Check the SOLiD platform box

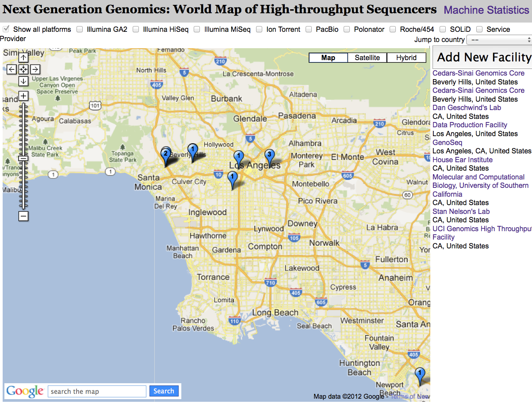pyautogui.click(x=443, y=29)
